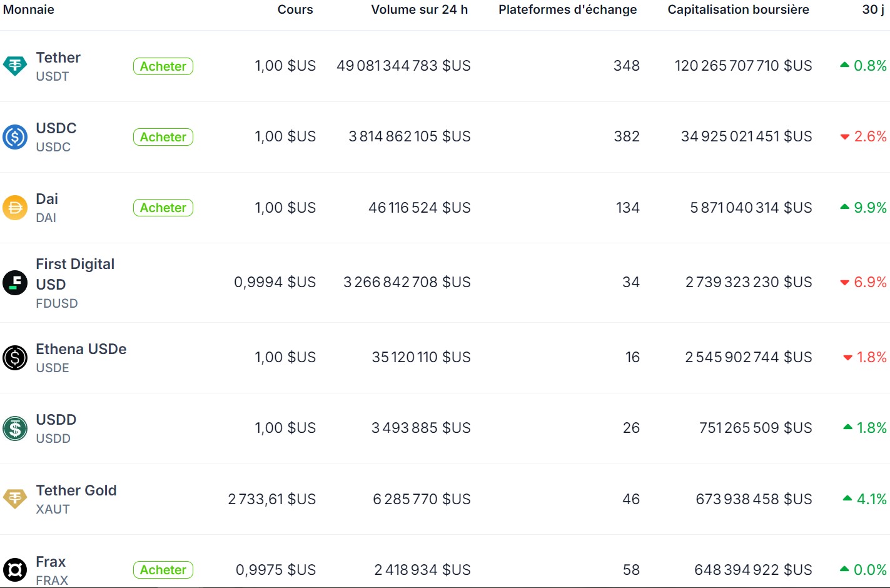Click the Frax logo icon
890x588 pixels.
(15, 569)
